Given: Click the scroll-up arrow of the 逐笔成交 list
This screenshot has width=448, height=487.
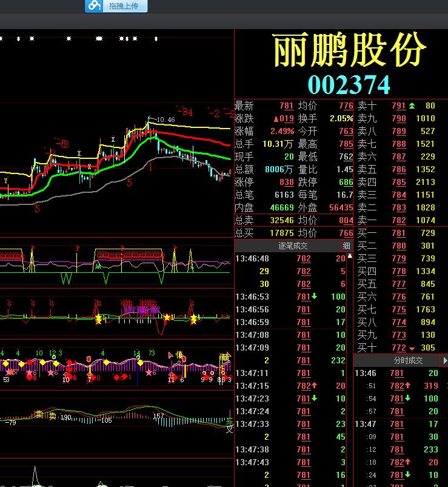Looking at the screenshot, I should pyautogui.click(x=350, y=256).
